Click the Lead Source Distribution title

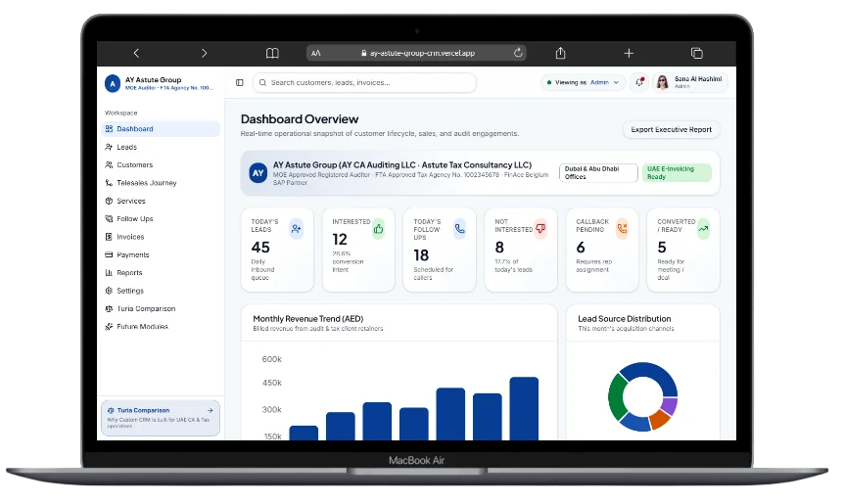pos(625,319)
